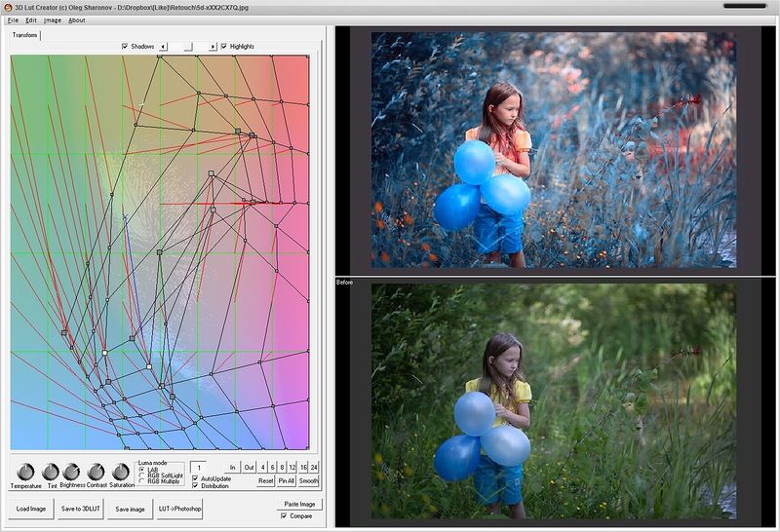Click the Load Image button
Viewport: 780px width, 532px height.
(x=31, y=509)
